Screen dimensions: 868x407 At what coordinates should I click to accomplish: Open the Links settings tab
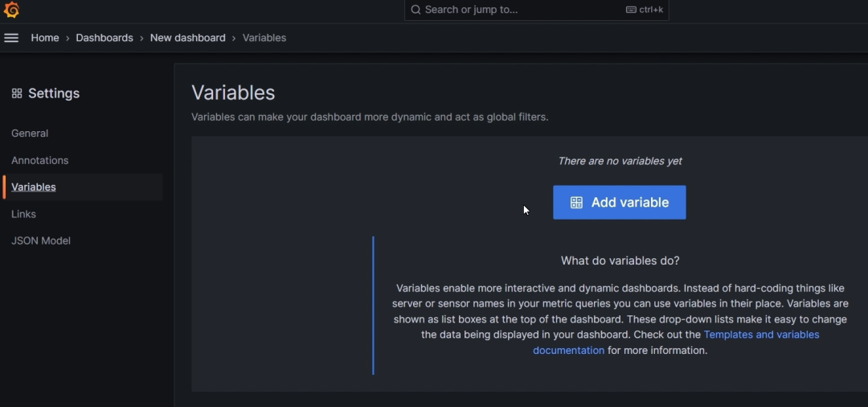(24, 214)
